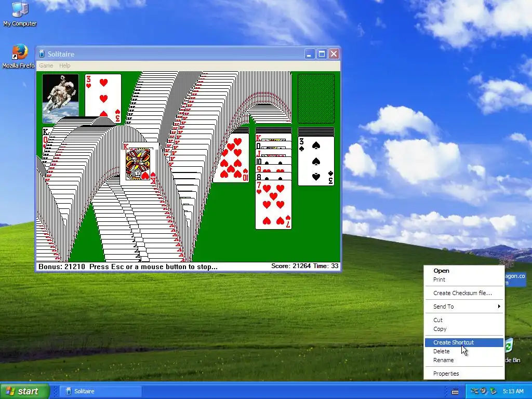The image size is (532, 399).
Task: Click the on-screen keyboard taskbar icon
Action: point(455,392)
